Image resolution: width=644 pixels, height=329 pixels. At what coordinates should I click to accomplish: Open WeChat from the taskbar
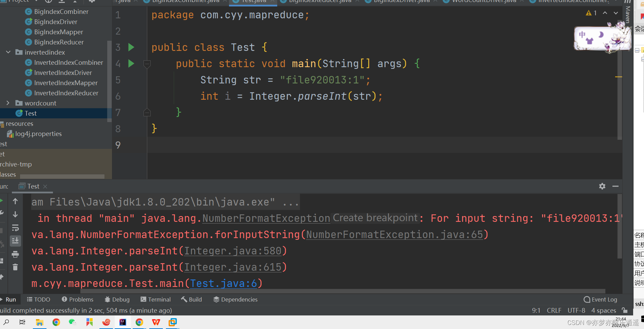(x=73, y=322)
